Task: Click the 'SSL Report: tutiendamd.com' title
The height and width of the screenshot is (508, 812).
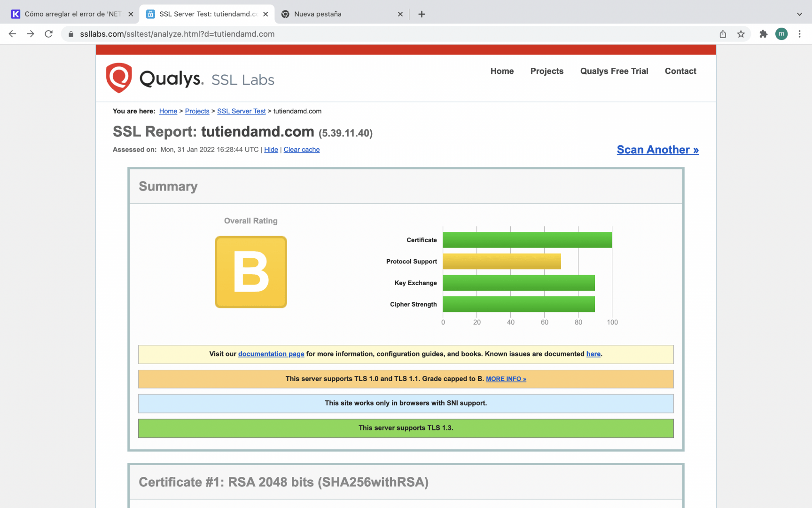Action: tap(213, 132)
